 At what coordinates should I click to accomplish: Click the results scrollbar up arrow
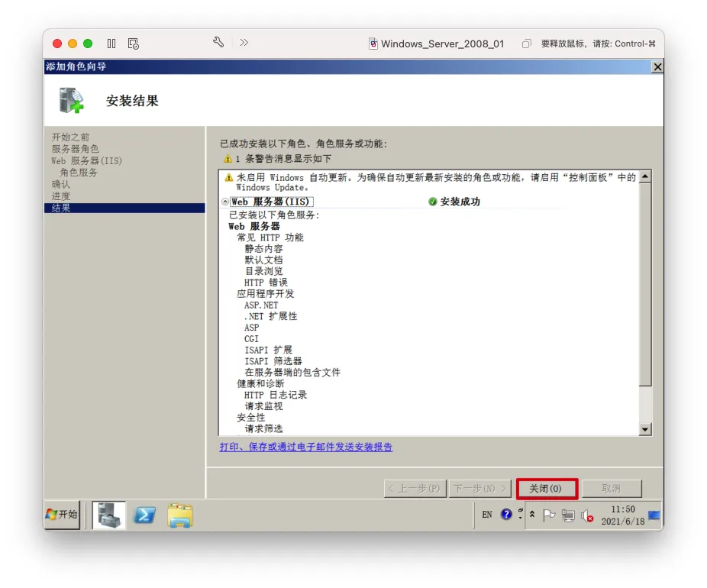(645, 176)
